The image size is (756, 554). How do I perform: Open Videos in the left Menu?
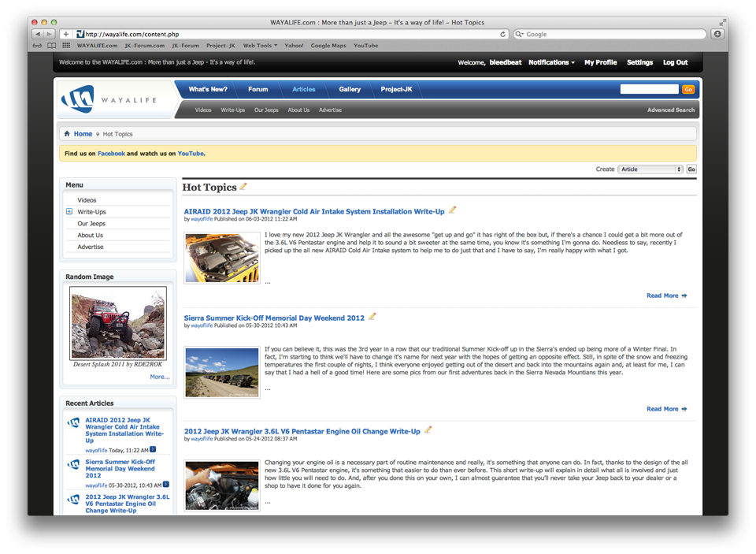(x=87, y=200)
